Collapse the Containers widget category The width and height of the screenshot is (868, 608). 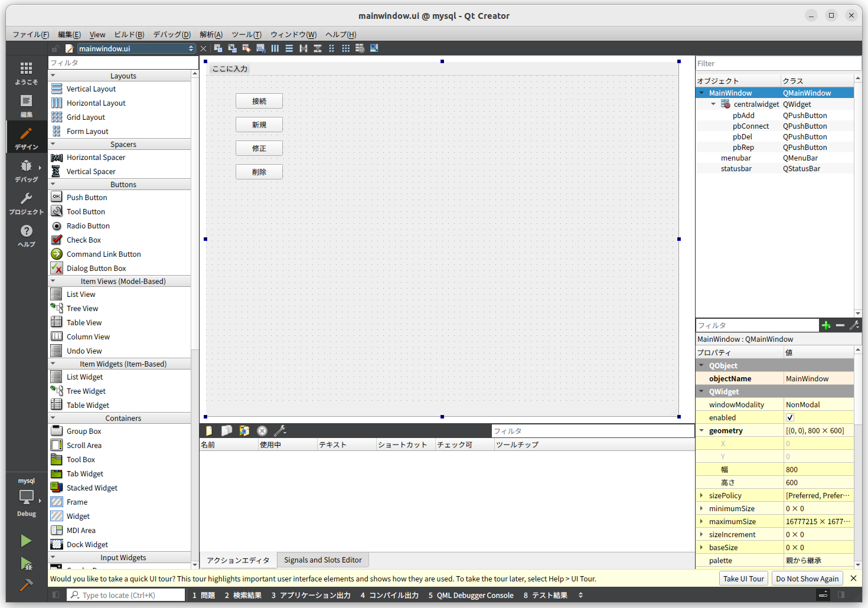coord(53,418)
